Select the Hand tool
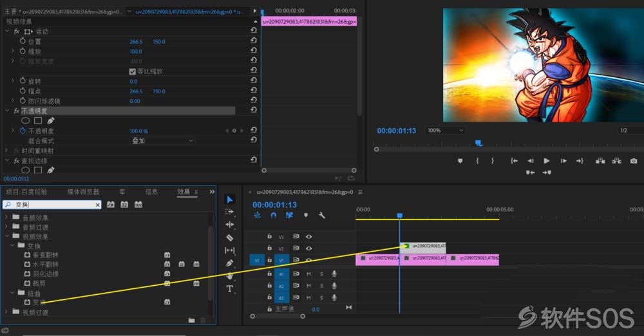Viewport: 644px width, 336px height. coord(230,275)
